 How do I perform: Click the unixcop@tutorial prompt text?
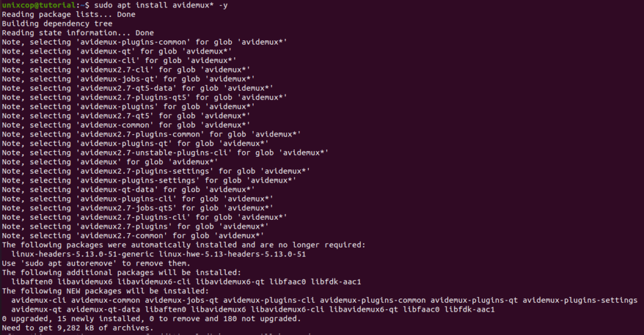click(x=38, y=5)
